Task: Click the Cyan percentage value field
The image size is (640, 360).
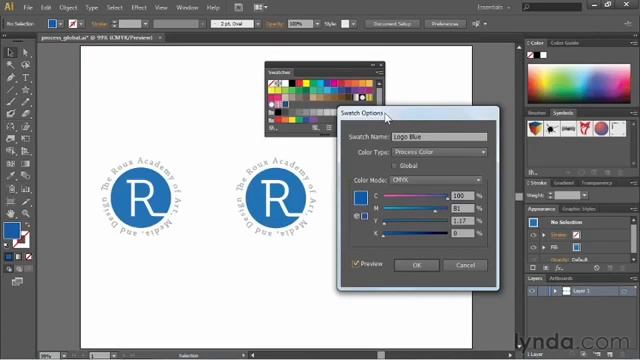Action: [462, 196]
